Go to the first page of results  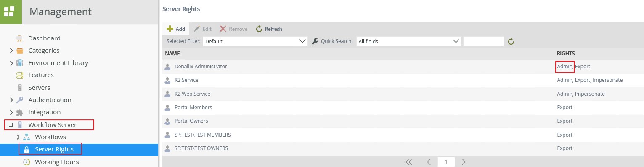tap(408, 162)
